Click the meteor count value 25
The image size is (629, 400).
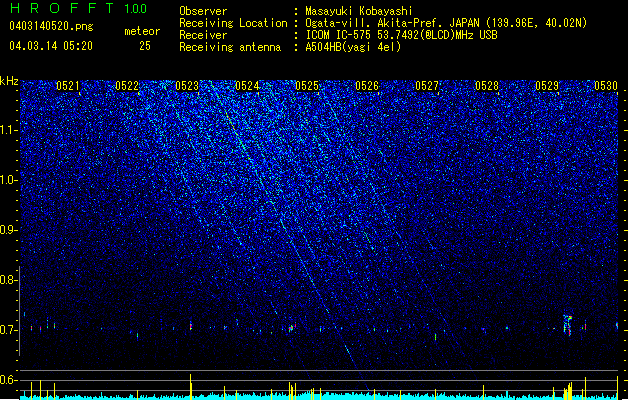coord(145,46)
